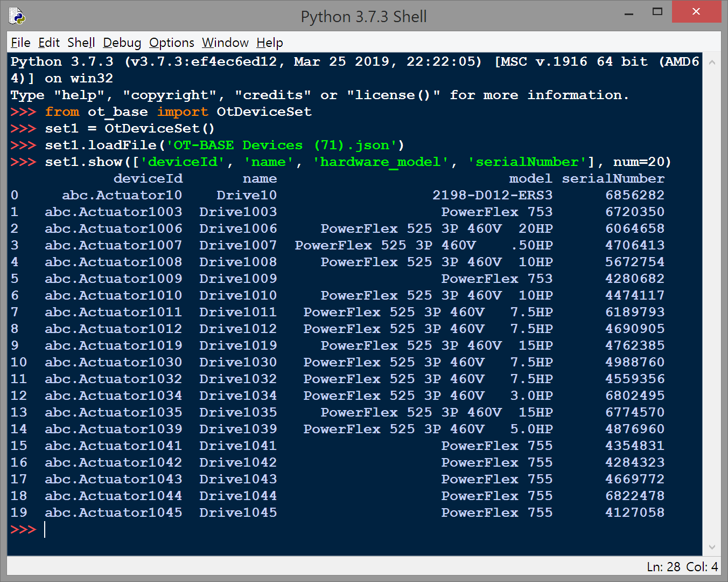This screenshot has height=582, width=728.
Task: Click serial number 4354831
Action: point(635,446)
